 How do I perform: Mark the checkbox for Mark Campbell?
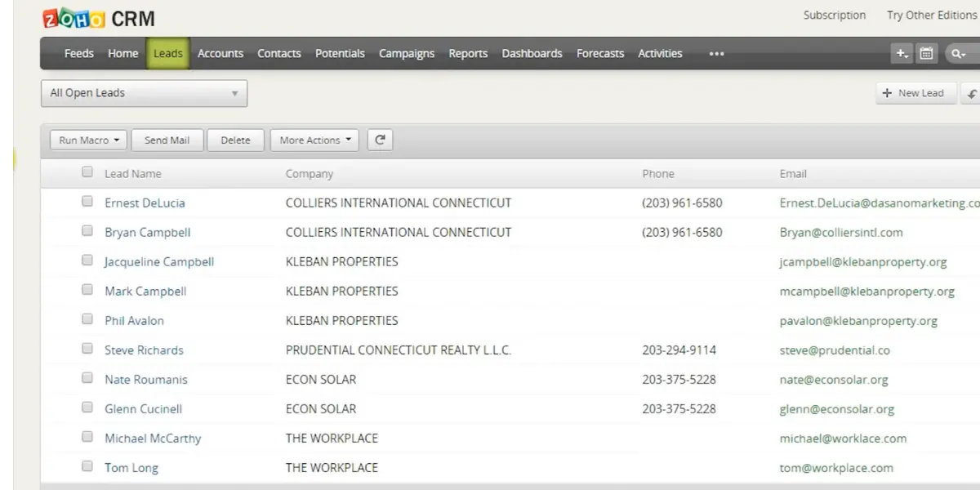coord(87,290)
